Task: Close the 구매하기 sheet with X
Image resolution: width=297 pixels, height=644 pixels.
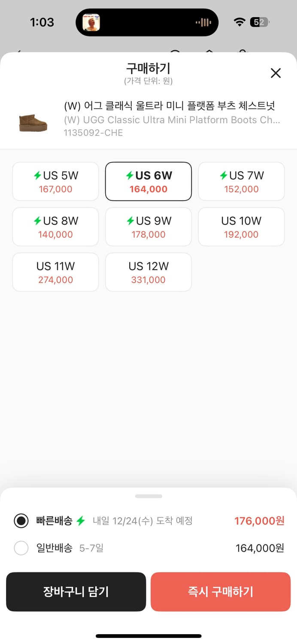Action: (x=276, y=73)
